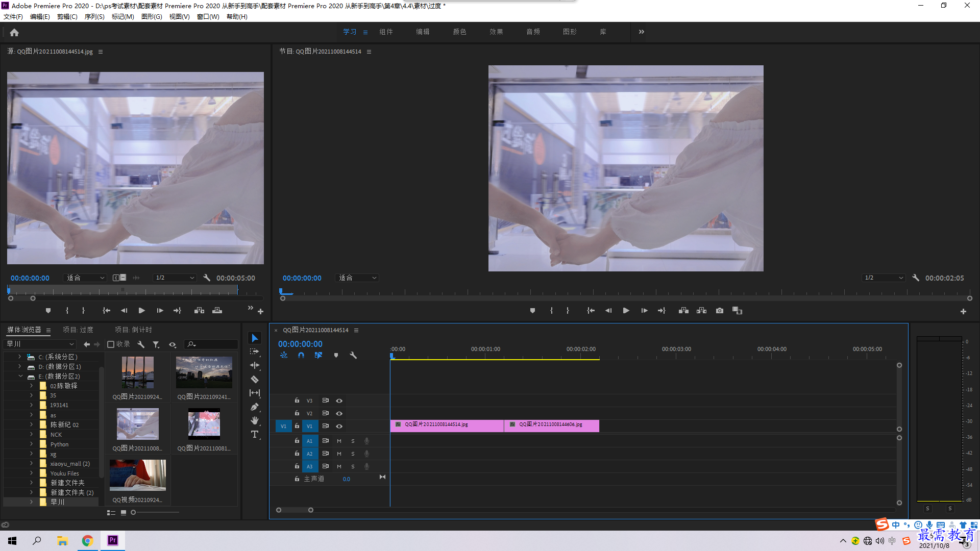980x551 pixels.
Task: Toggle V1 track output eye
Action: [339, 426]
